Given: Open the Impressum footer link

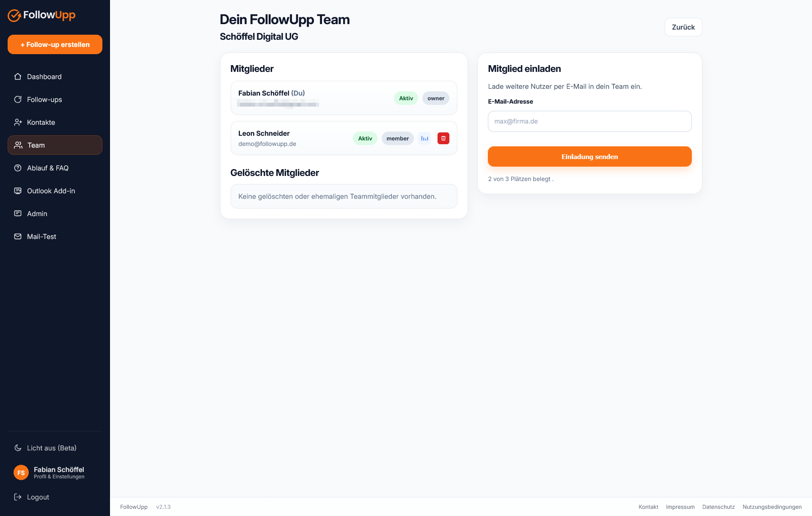Looking at the screenshot, I should [680, 507].
